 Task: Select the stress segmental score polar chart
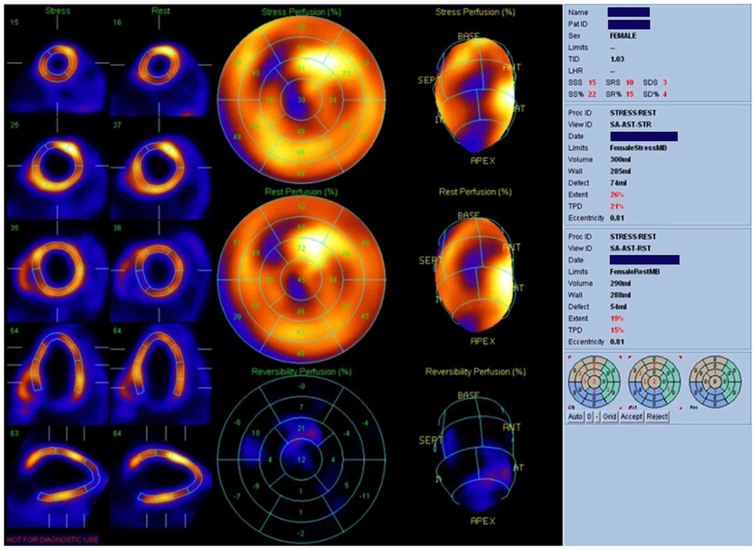[594, 382]
